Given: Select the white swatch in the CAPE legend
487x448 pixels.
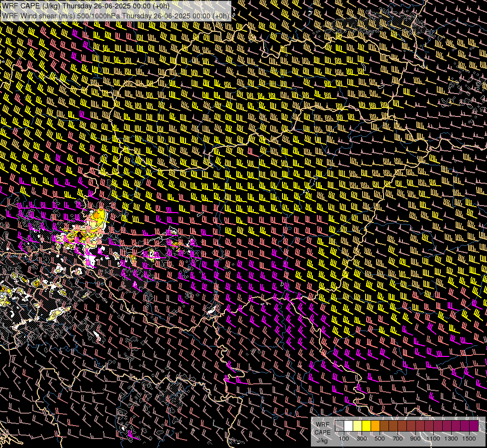Looking at the screenshot, I should pyautogui.click(x=349, y=426).
